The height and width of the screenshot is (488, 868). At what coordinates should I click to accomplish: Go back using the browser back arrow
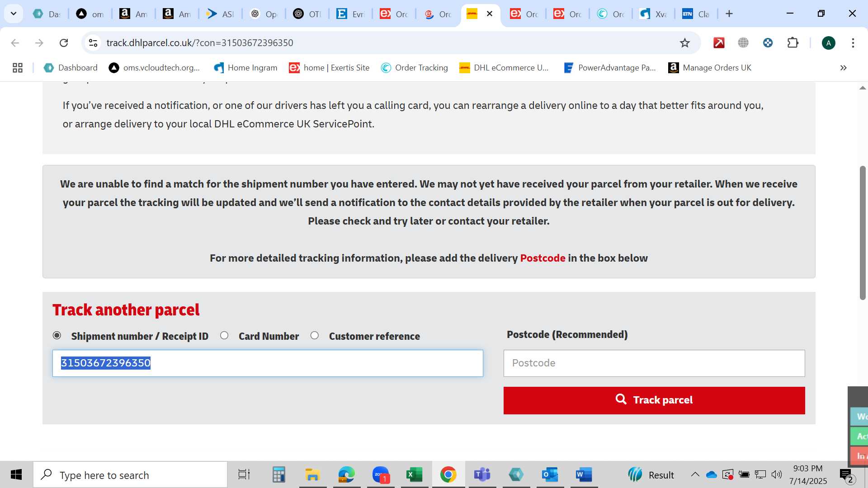(x=15, y=43)
